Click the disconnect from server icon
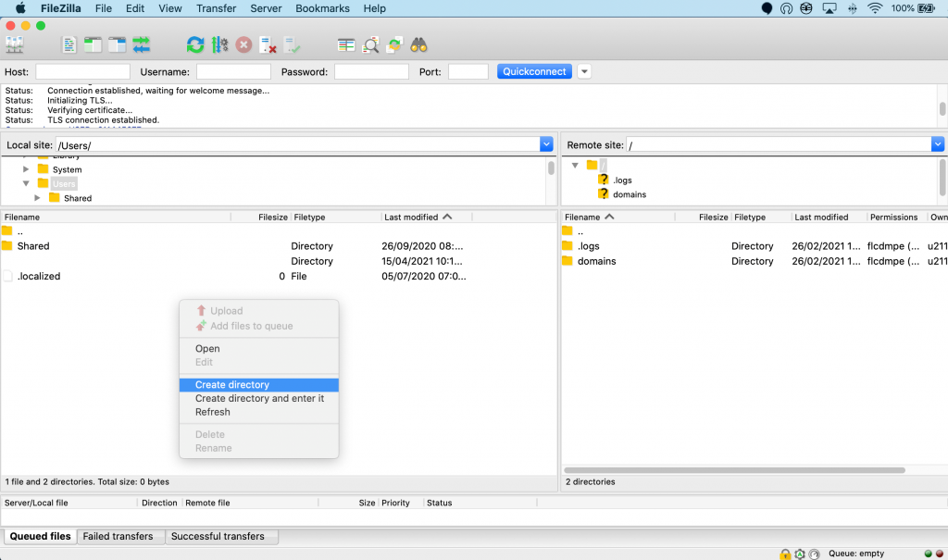948x560 pixels. 268,44
